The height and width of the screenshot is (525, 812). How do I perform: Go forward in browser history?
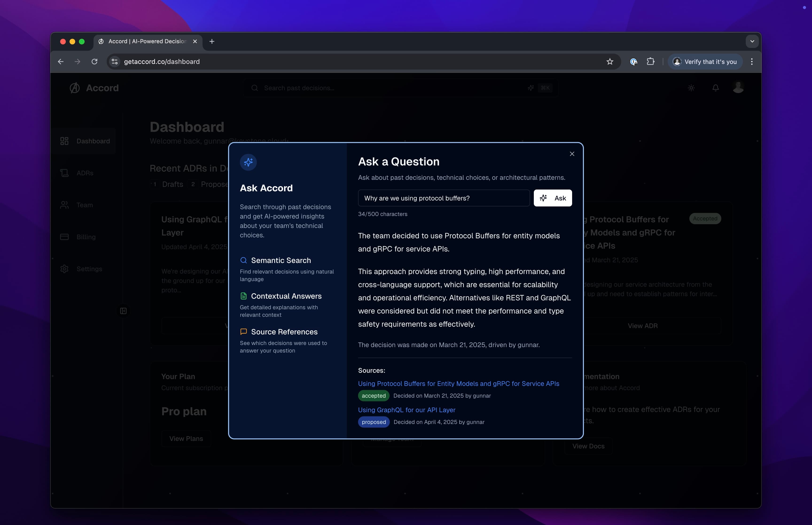coord(77,62)
